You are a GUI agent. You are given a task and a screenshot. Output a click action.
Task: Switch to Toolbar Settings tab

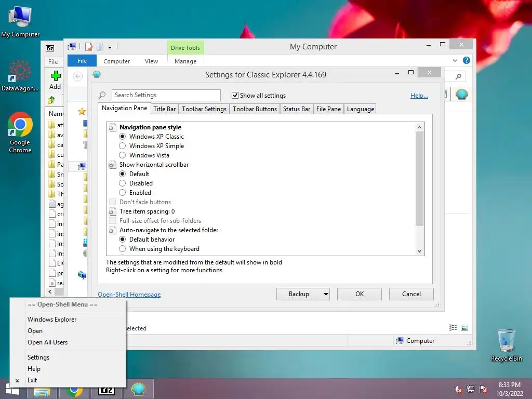[204, 109]
